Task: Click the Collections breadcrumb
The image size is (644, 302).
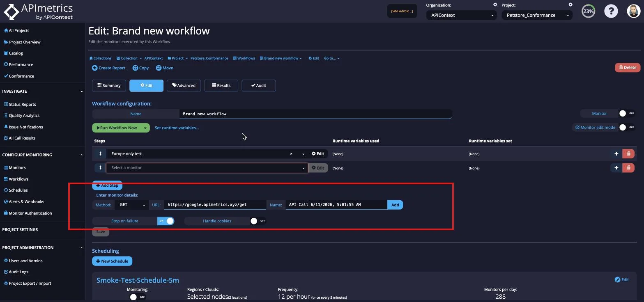Action: point(100,58)
